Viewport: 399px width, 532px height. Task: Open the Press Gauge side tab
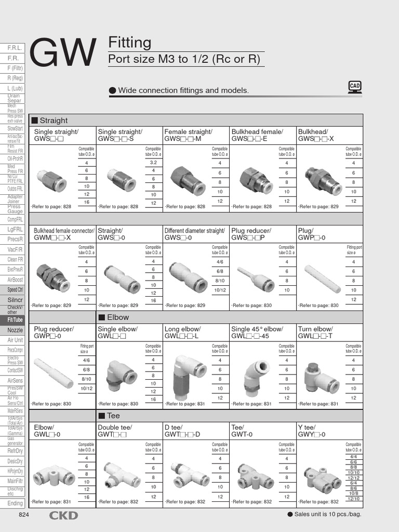[12, 209]
